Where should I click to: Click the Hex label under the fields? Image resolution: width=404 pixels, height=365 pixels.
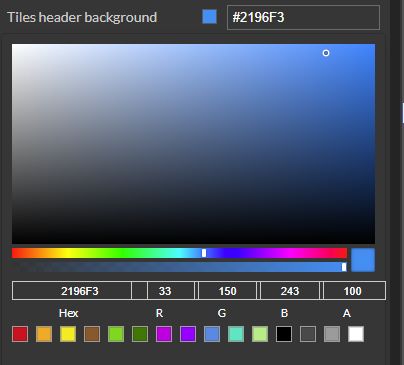[x=68, y=313]
